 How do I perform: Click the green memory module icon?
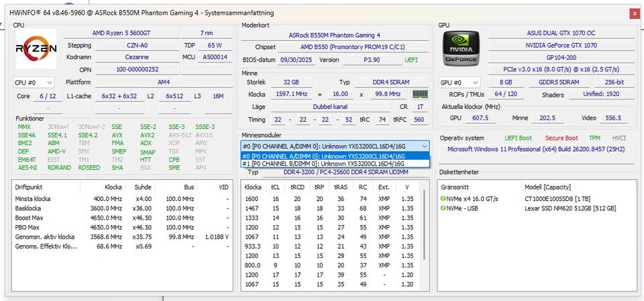420,94
